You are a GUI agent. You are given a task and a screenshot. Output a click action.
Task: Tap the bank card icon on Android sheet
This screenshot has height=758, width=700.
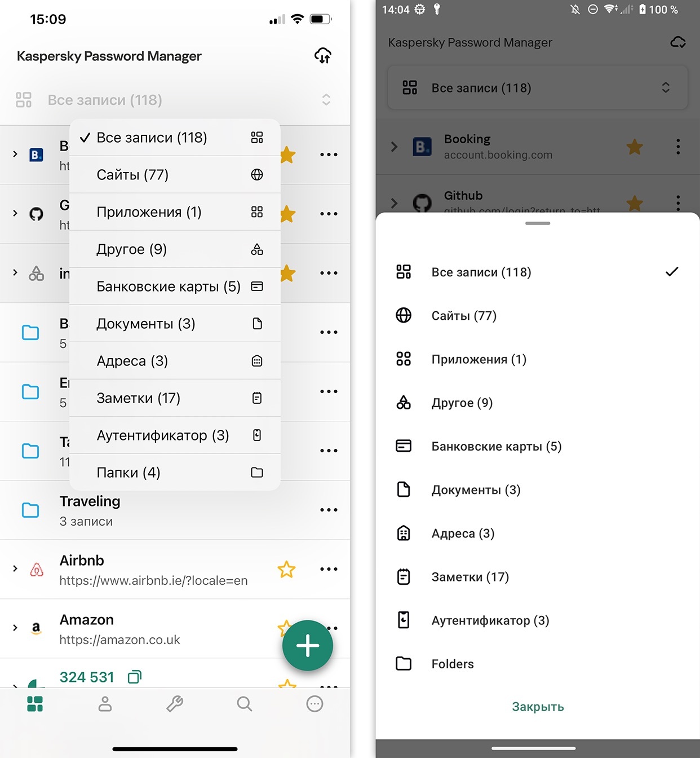(x=404, y=446)
